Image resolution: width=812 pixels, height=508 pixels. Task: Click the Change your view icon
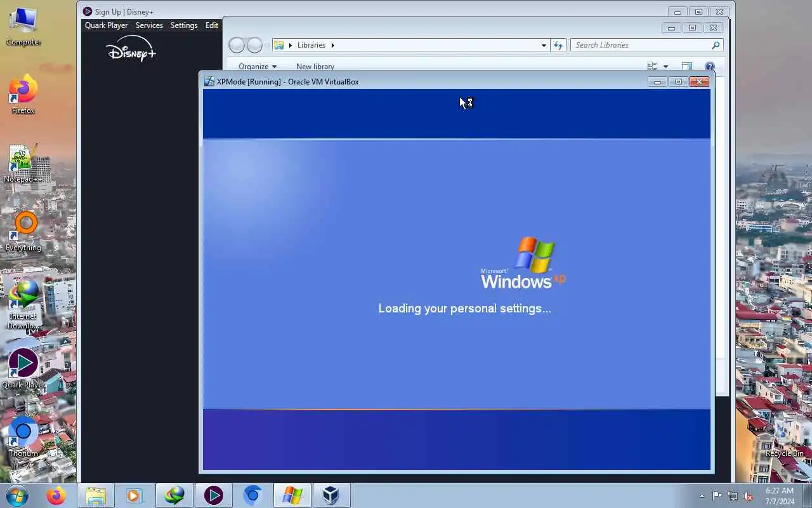(x=652, y=67)
